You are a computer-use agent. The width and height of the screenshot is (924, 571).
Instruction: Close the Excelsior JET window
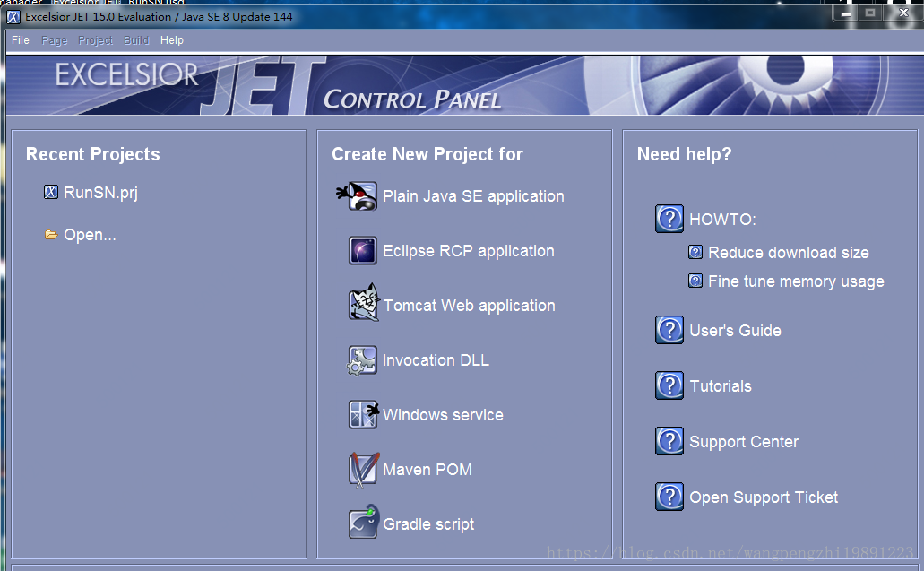click(903, 13)
